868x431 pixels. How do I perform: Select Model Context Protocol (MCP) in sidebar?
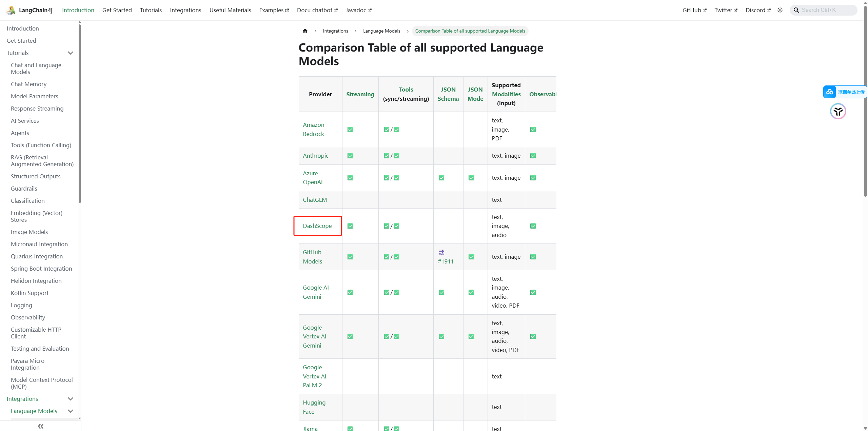42,383
